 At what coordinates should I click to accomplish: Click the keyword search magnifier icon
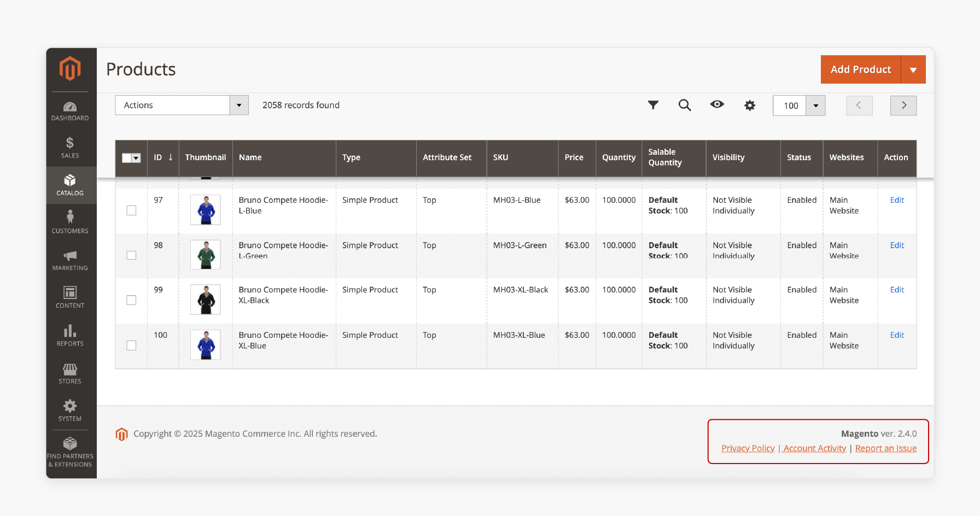685,105
